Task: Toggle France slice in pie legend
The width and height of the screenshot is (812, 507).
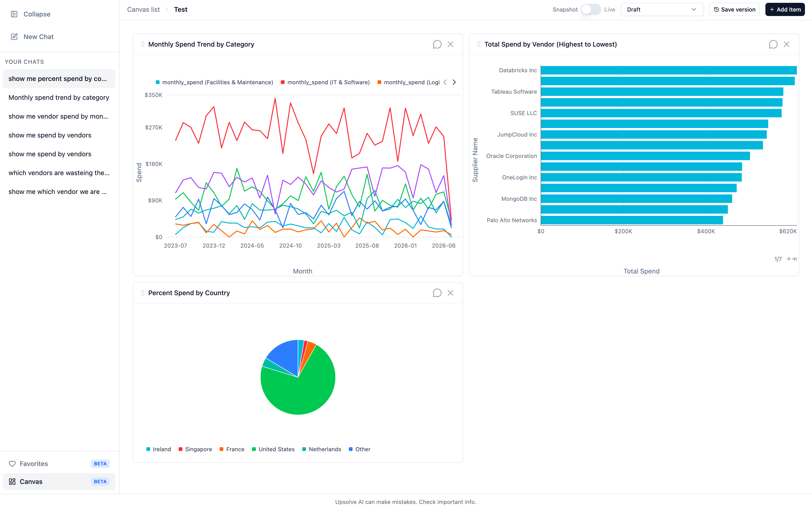Action: [232, 449]
